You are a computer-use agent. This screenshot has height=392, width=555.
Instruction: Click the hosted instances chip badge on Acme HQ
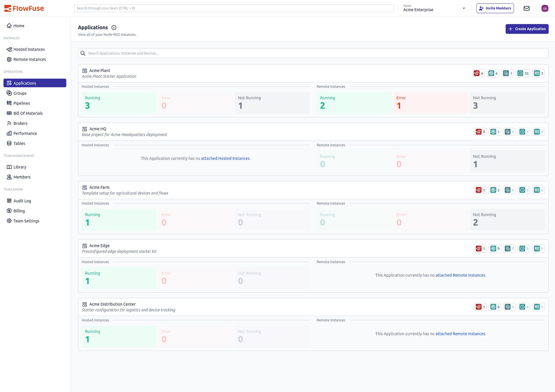click(495, 132)
